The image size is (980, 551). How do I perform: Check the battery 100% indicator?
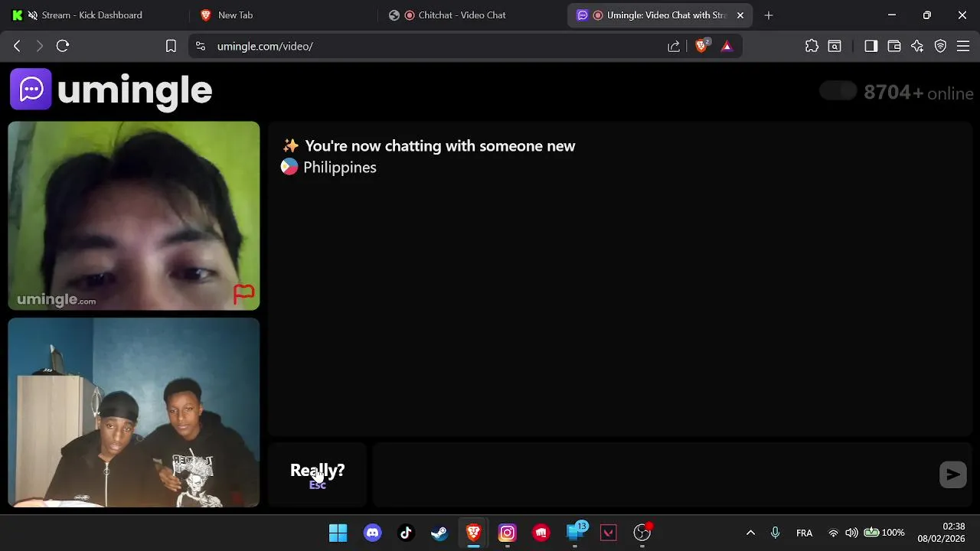884,533
